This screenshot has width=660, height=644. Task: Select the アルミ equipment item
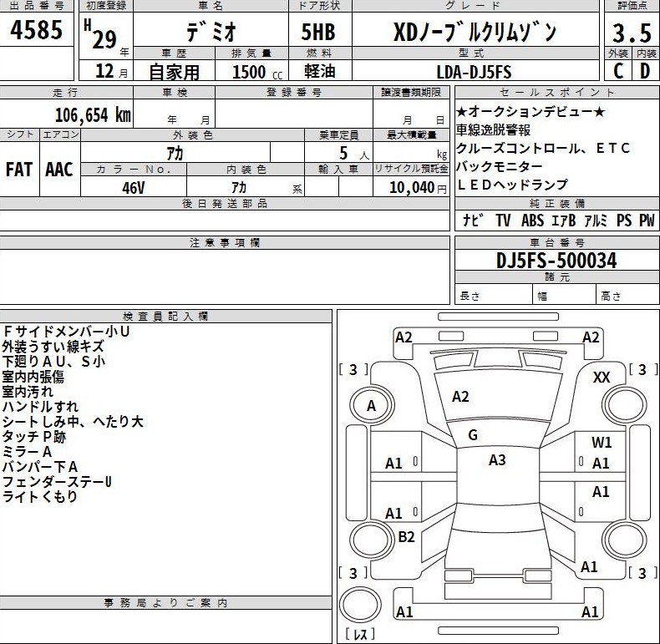click(x=596, y=221)
